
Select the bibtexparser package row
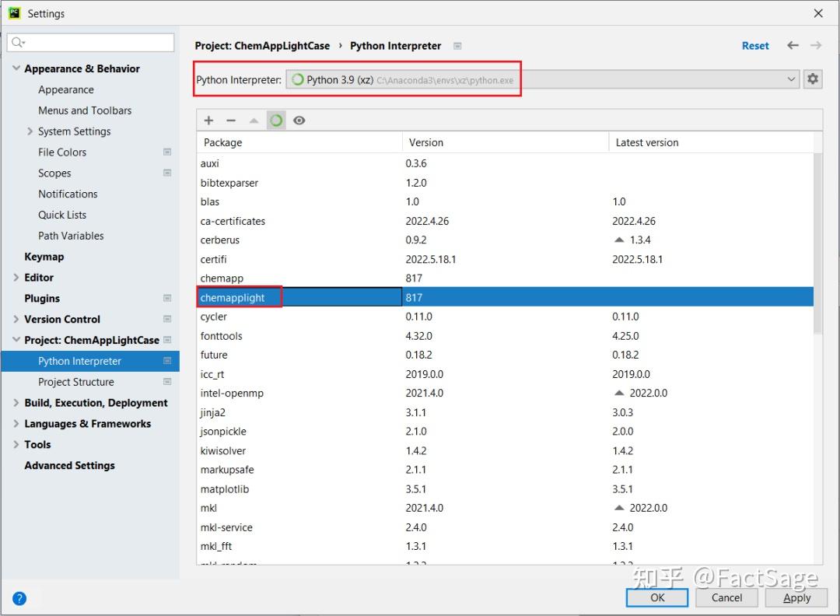[x=506, y=183]
